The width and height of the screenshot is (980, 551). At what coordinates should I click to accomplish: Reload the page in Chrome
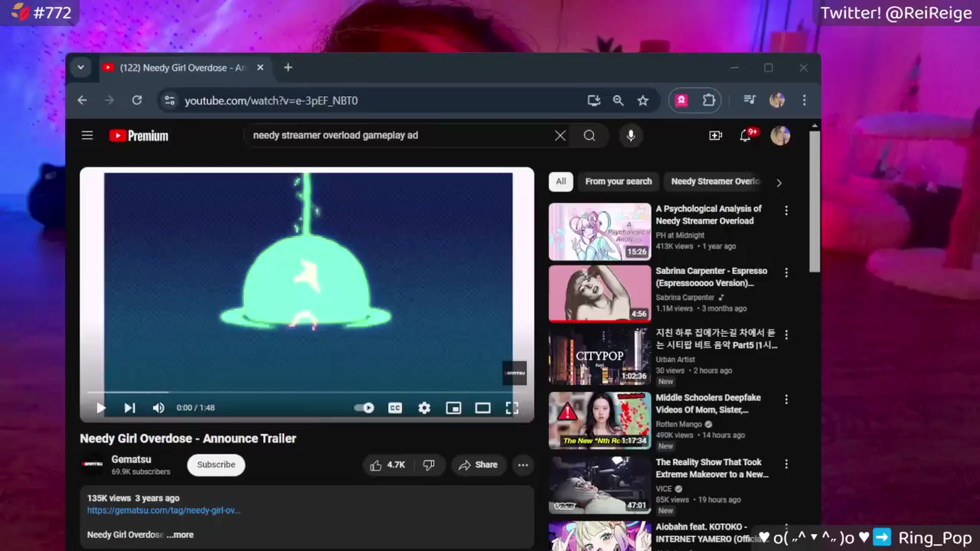(137, 101)
